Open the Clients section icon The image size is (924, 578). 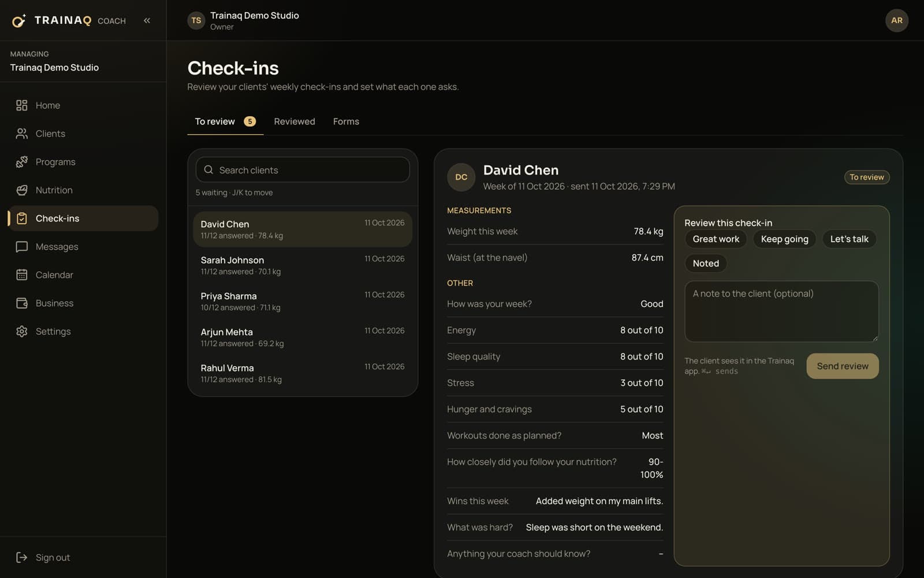click(x=22, y=134)
